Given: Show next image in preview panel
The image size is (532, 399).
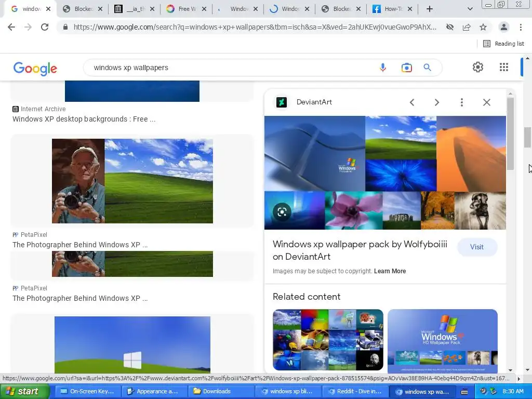Looking at the screenshot, I should (x=436, y=102).
